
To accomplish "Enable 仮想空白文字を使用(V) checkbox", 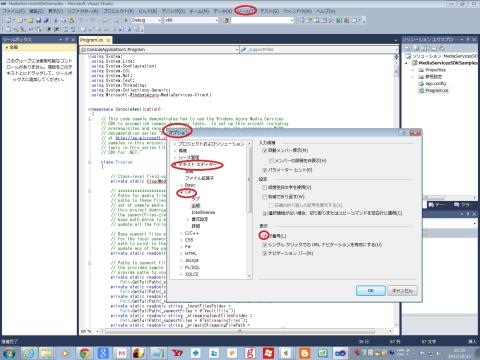I will pos(265,188).
